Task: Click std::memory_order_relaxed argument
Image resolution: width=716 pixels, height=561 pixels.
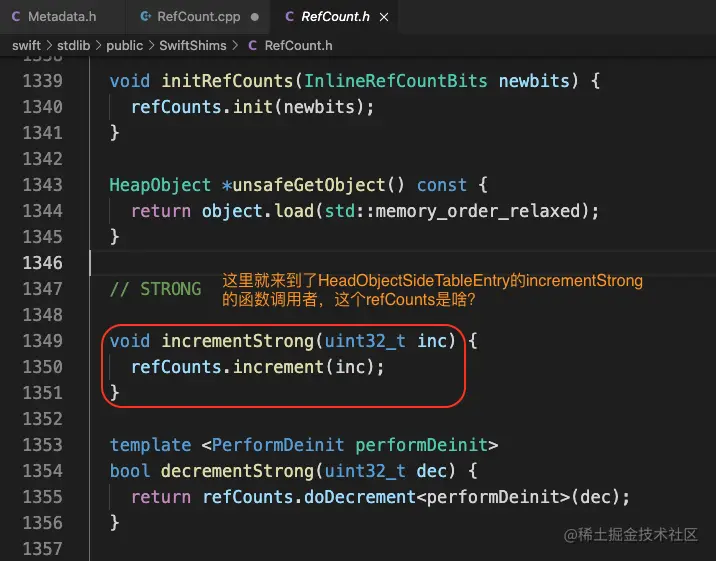Action: [452, 211]
